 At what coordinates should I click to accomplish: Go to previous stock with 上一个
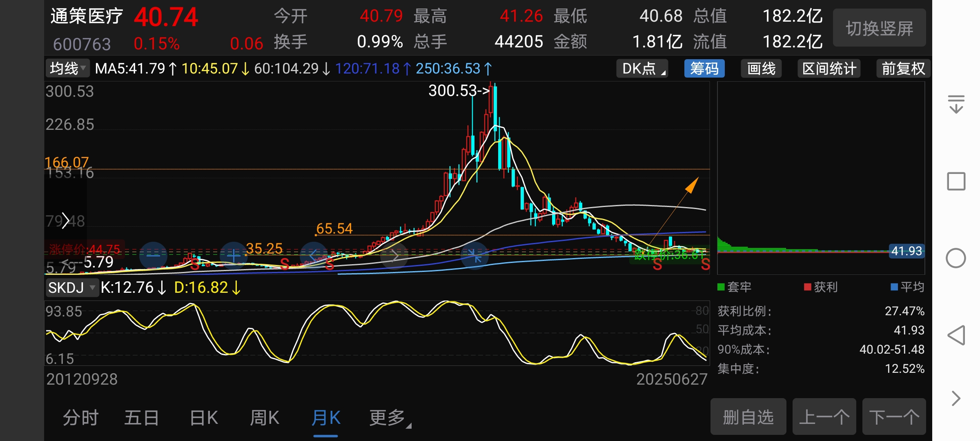[824, 417]
